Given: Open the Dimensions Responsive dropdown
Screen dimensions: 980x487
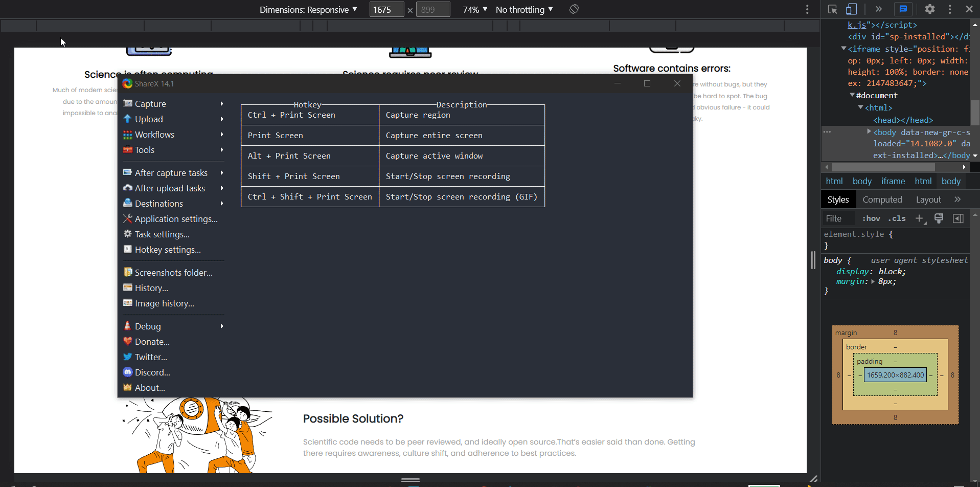Looking at the screenshot, I should (x=308, y=10).
